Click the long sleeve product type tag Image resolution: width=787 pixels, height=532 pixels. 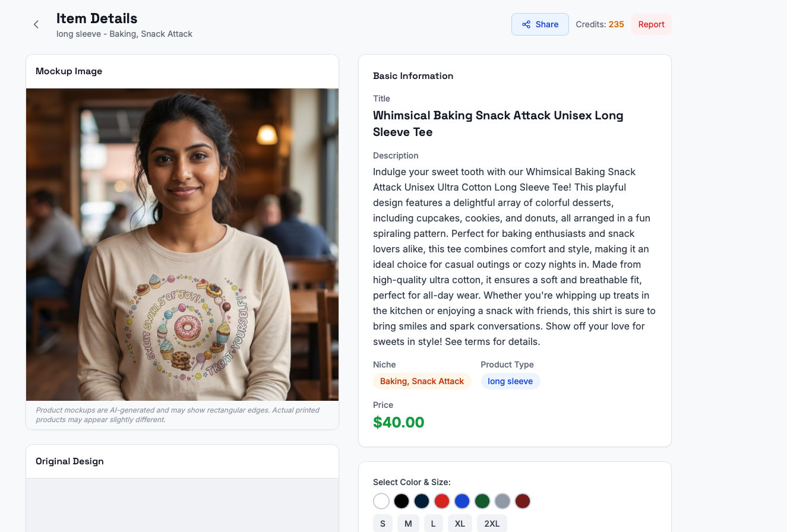pyautogui.click(x=510, y=381)
